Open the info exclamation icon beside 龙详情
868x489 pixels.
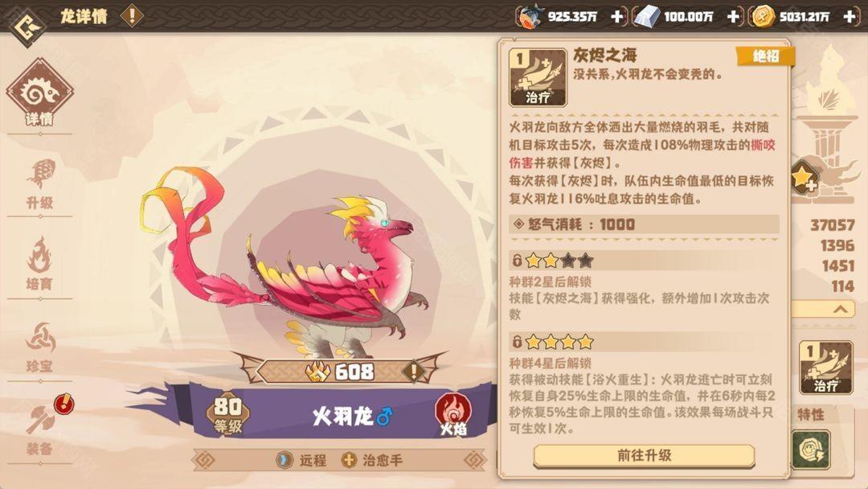pyautogui.click(x=132, y=15)
